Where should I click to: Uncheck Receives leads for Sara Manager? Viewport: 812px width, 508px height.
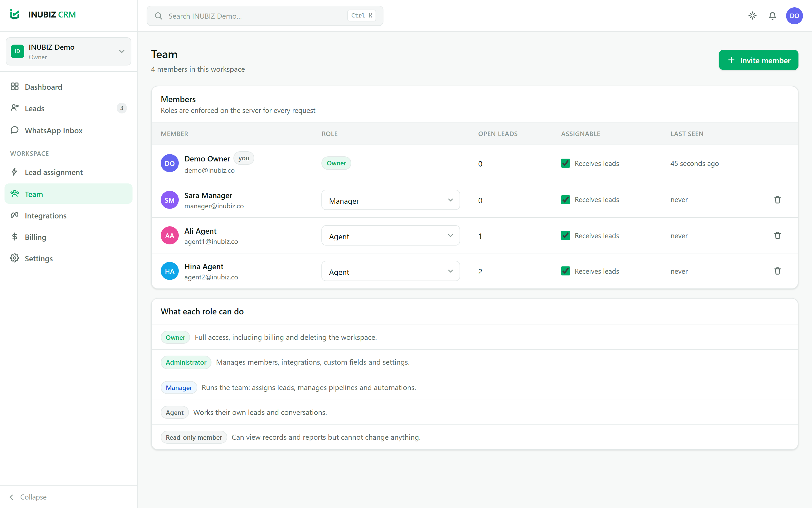click(565, 200)
